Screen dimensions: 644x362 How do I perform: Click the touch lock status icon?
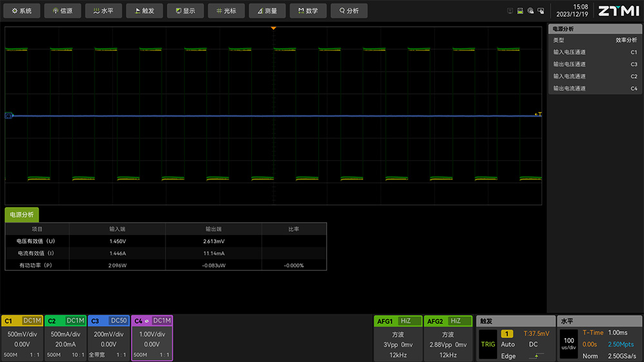point(531,11)
